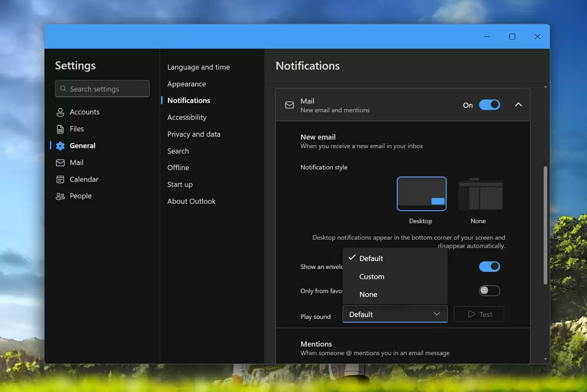
Task: Click the Test button to preview sound
Action: 479,314
